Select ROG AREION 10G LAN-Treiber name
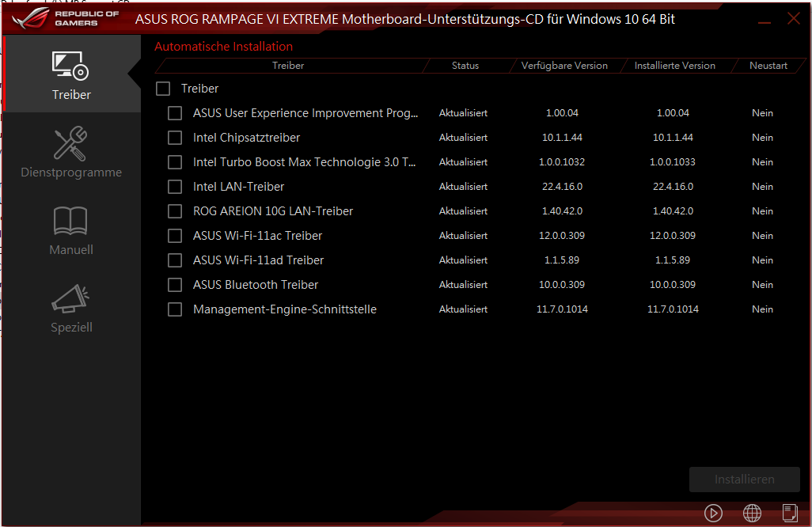Image resolution: width=812 pixels, height=527 pixels. click(x=273, y=211)
